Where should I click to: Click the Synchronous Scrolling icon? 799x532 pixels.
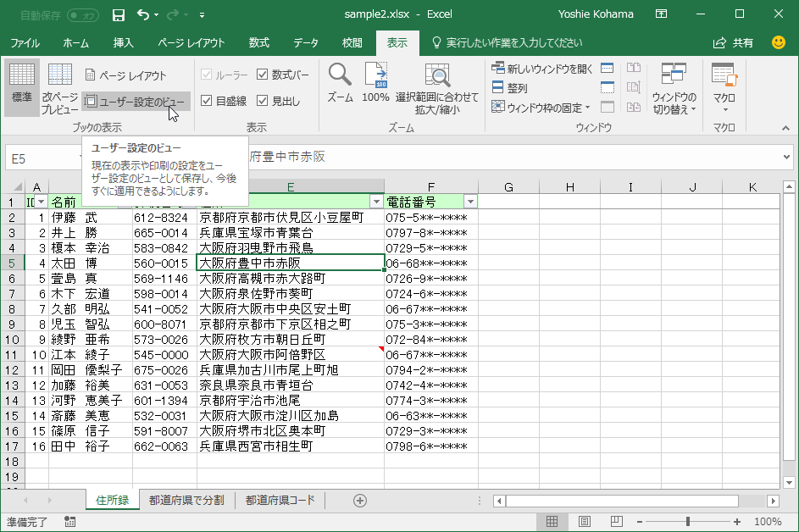(x=634, y=87)
